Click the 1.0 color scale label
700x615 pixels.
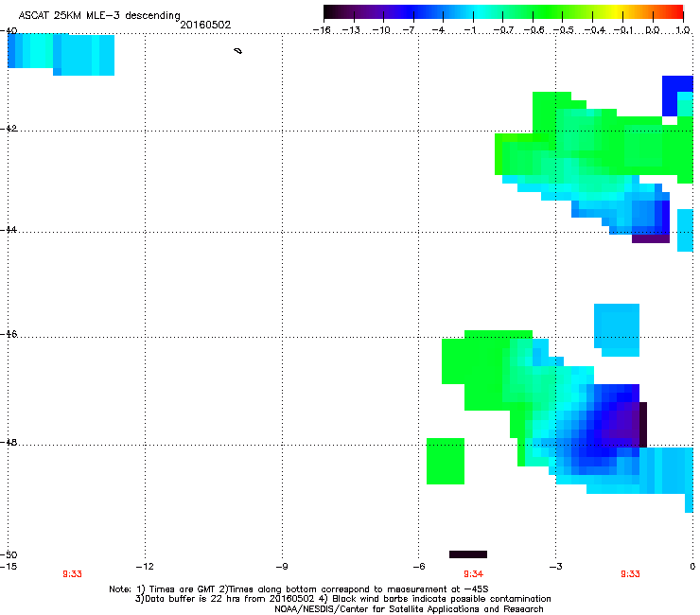pos(683,30)
